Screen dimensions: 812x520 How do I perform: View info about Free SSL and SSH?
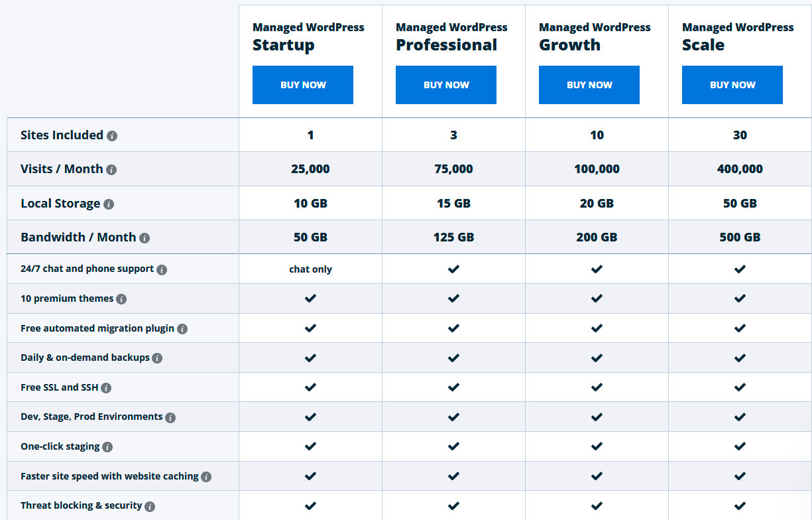coord(106,387)
